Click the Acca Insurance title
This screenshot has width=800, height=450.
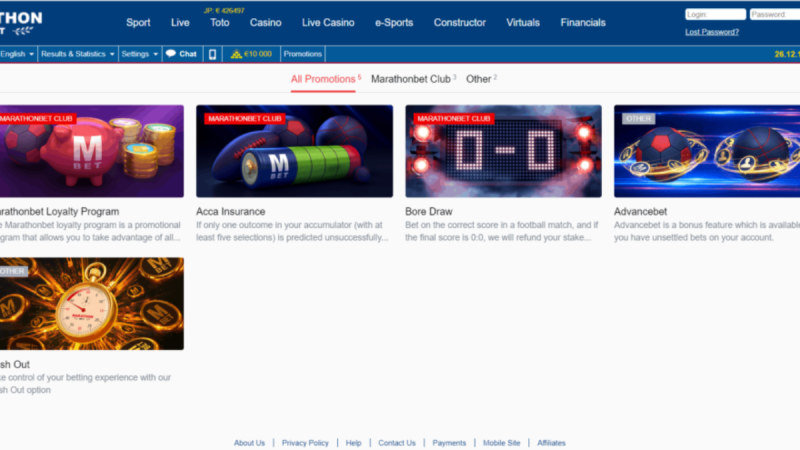(x=231, y=211)
